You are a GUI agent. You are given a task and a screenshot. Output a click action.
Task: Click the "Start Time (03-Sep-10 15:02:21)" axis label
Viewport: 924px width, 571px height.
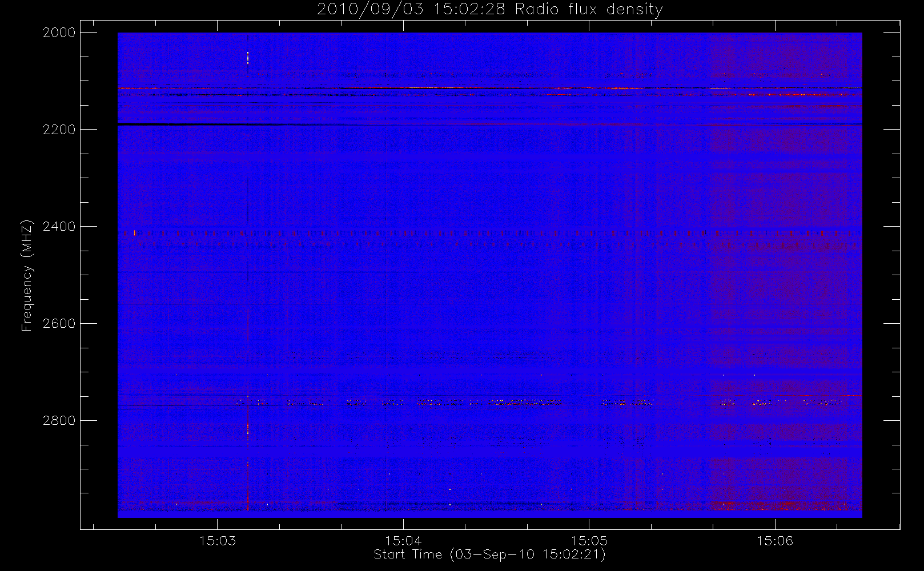coord(489,554)
